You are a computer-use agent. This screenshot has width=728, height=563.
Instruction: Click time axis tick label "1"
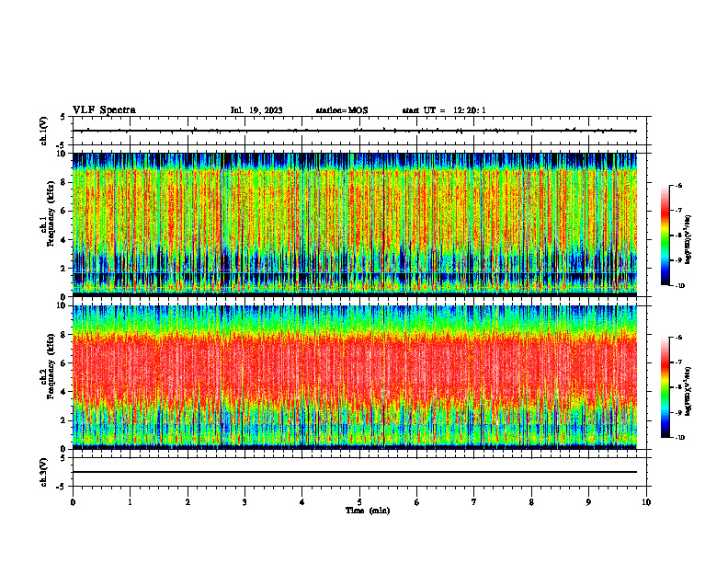click(x=130, y=502)
